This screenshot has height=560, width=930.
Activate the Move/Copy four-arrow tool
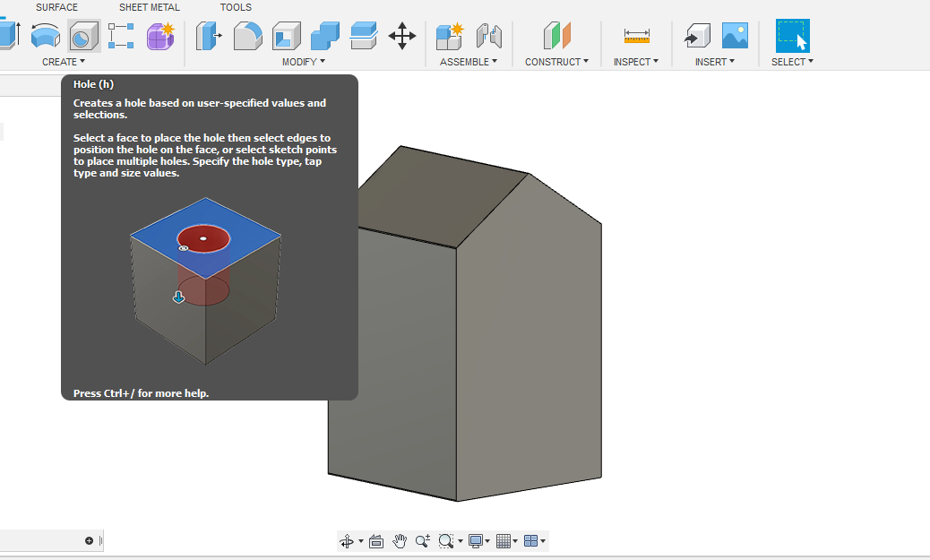402,36
